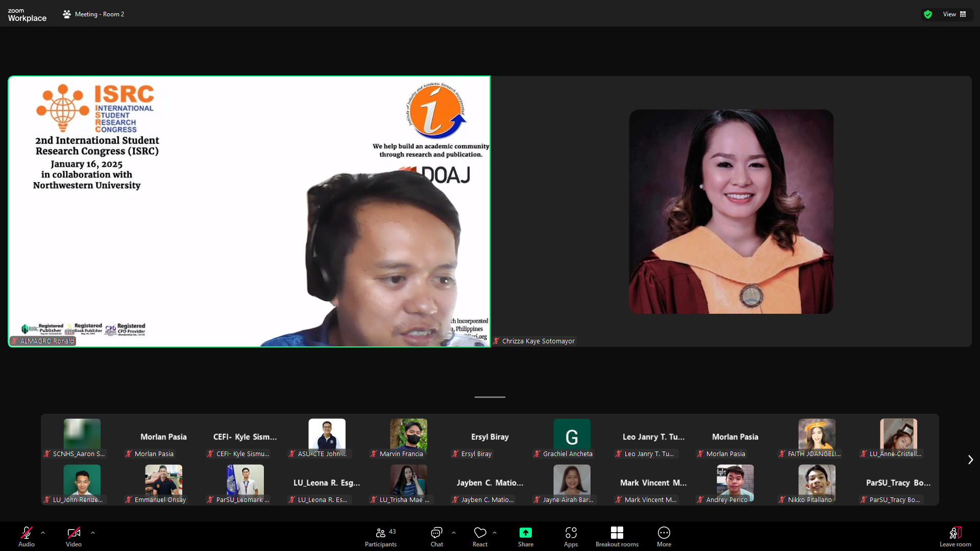Open the More options menu
This screenshot has height=551, width=980.
tap(664, 536)
